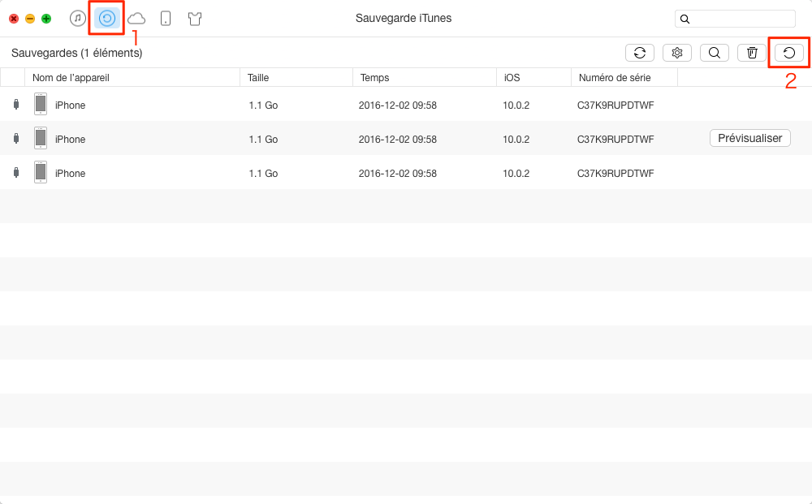
Task: Switch to the device phone icon
Action: (166, 19)
